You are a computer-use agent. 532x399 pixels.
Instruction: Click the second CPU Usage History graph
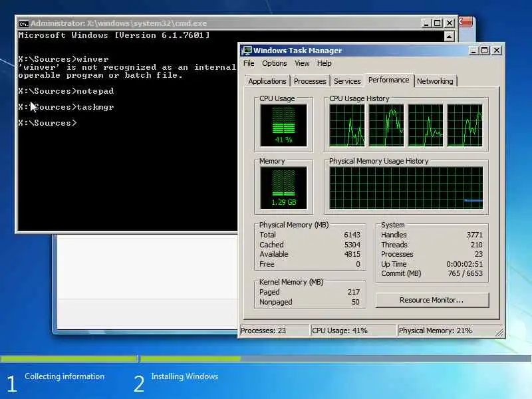click(386, 125)
